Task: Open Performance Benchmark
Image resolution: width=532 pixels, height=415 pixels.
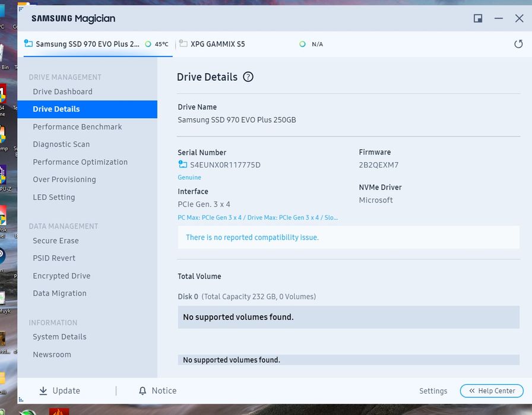Action: 77,127
